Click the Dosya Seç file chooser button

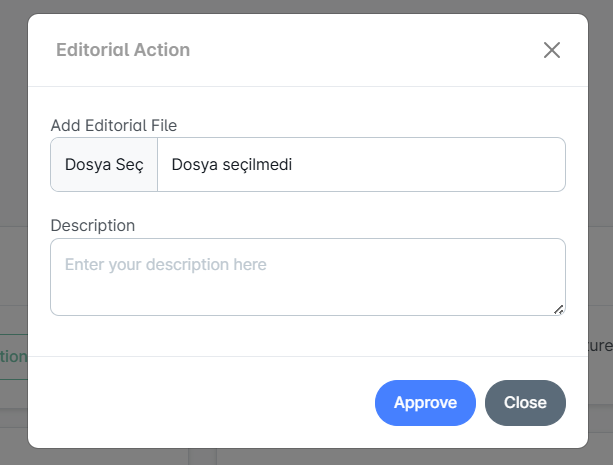coord(104,165)
